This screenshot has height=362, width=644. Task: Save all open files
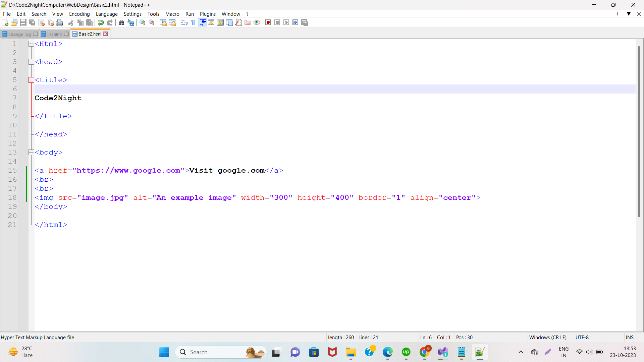click(x=32, y=22)
